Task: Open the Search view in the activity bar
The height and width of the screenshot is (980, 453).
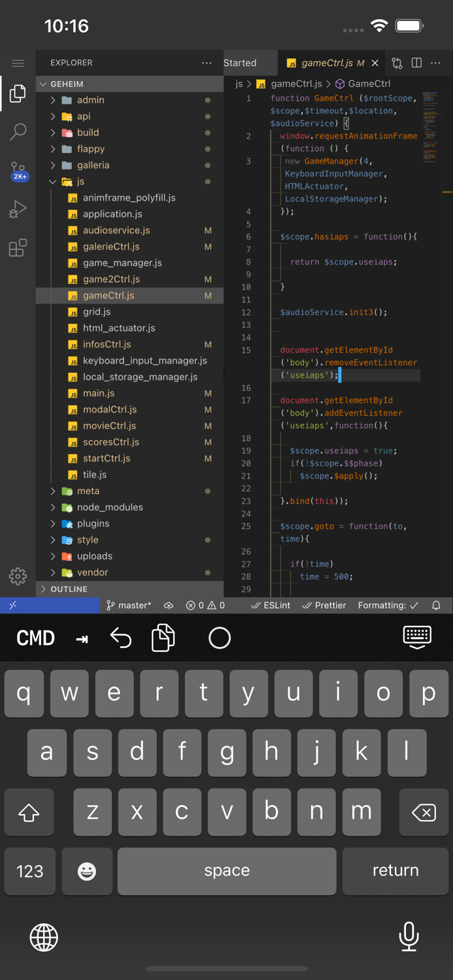Action: pos(18,131)
